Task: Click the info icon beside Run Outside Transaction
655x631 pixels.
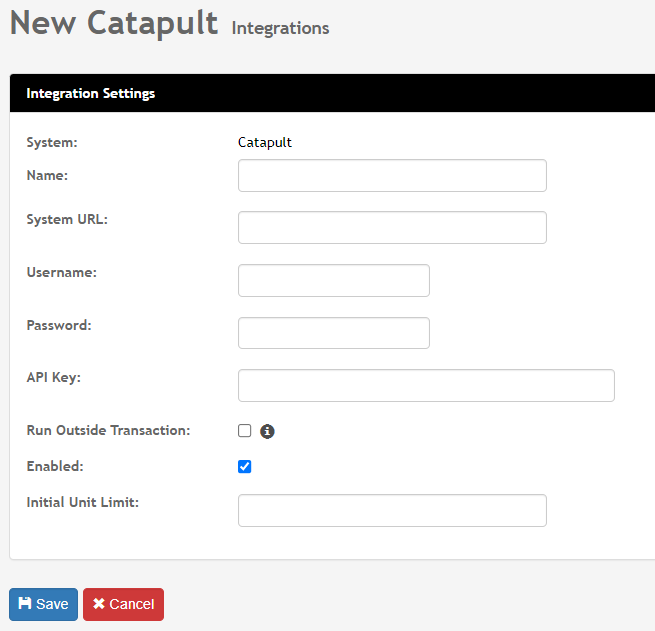Action: pos(267,431)
